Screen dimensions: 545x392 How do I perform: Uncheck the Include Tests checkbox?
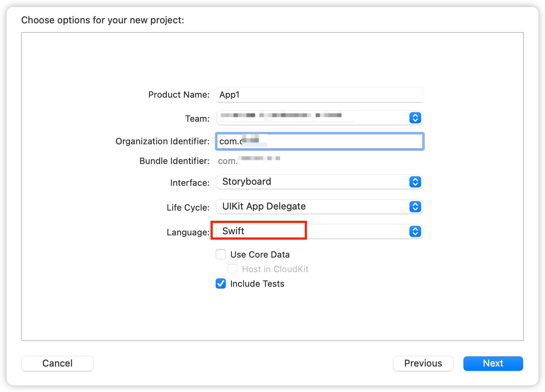coord(221,283)
